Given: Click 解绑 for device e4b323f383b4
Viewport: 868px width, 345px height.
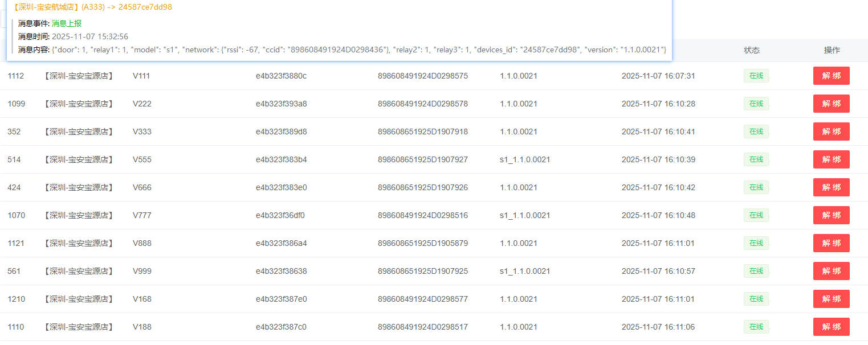Looking at the screenshot, I should (831, 159).
